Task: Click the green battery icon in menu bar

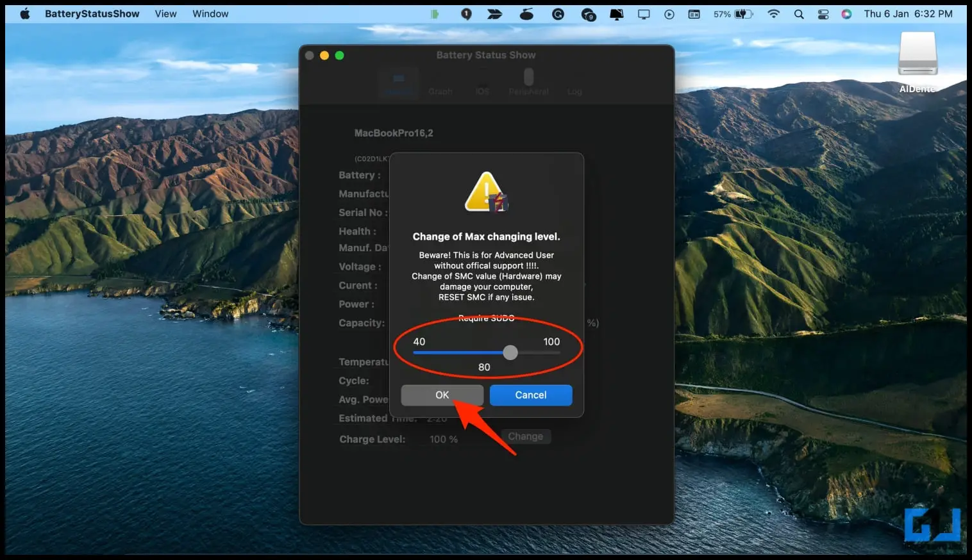Action: pos(435,14)
